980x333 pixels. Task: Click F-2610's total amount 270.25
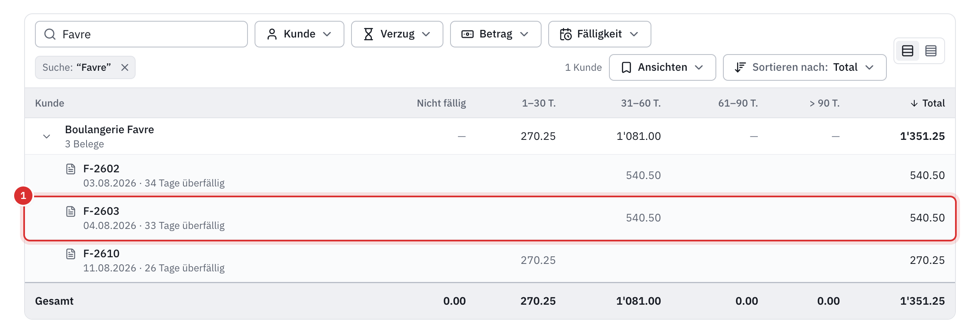point(927,260)
